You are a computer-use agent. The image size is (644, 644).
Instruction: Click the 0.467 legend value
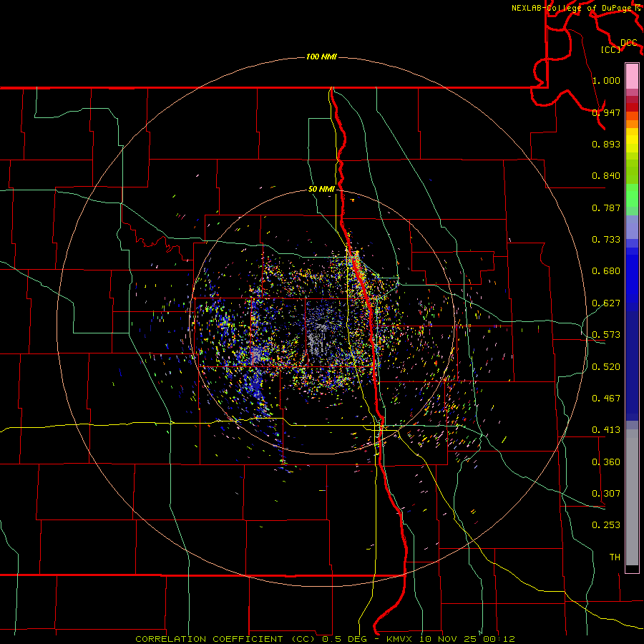coord(606,399)
